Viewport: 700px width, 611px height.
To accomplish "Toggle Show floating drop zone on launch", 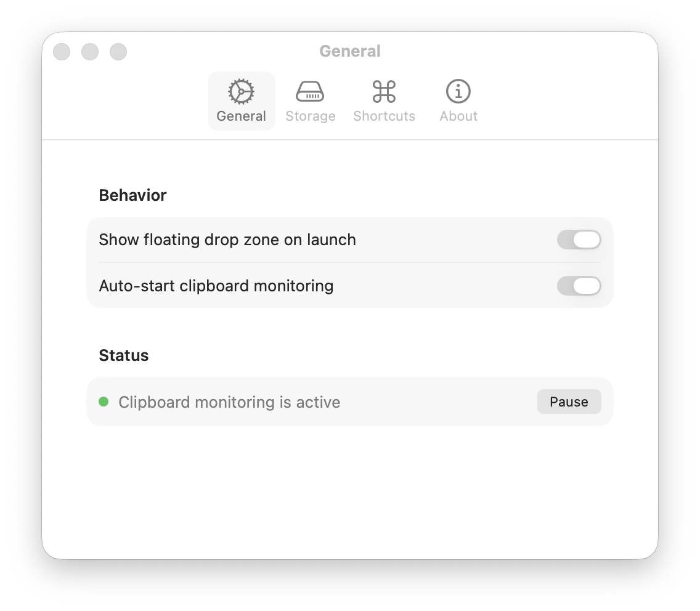I will 579,239.
